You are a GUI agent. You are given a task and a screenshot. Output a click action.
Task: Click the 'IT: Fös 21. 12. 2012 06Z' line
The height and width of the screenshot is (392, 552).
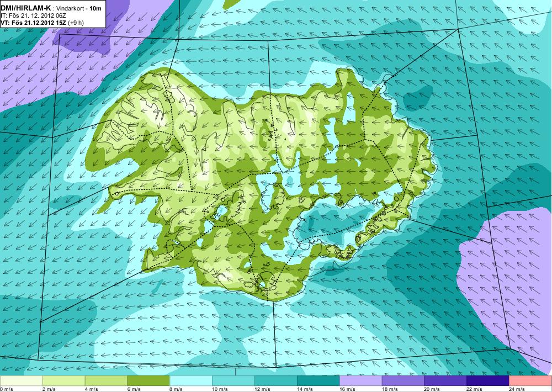(x=33, y=15)
